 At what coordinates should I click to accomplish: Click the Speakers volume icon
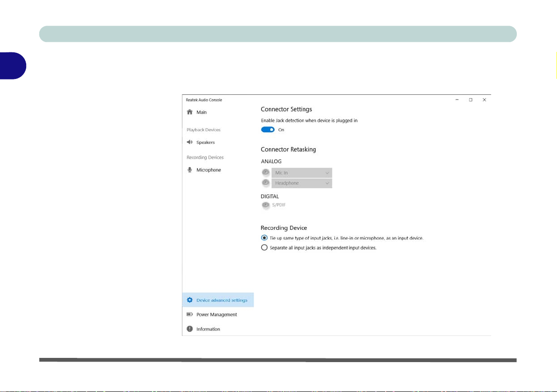(x=190, y=142)
